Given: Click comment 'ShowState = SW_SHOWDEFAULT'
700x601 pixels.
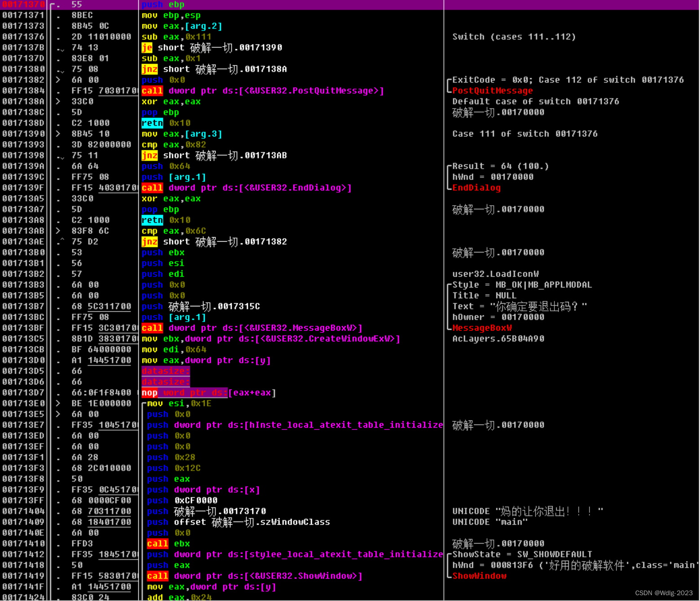Looking at the screenshot, I should [x=522, y=554].
